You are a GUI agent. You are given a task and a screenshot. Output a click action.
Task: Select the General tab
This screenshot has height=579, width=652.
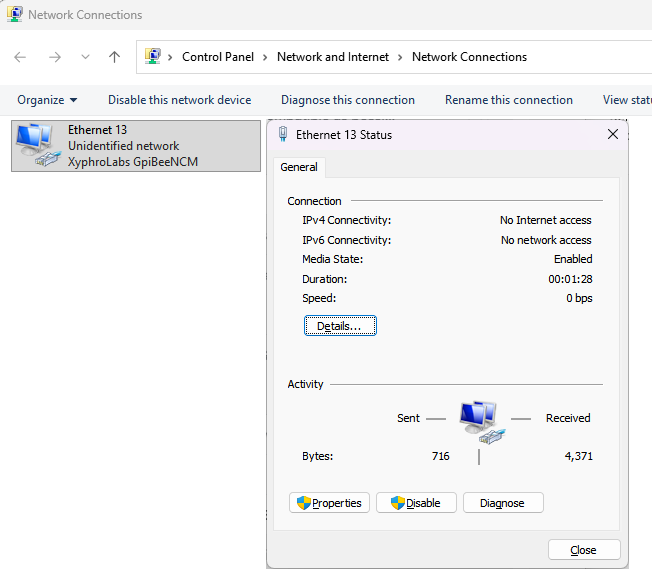pyautogui.click(x=299, y=167)
